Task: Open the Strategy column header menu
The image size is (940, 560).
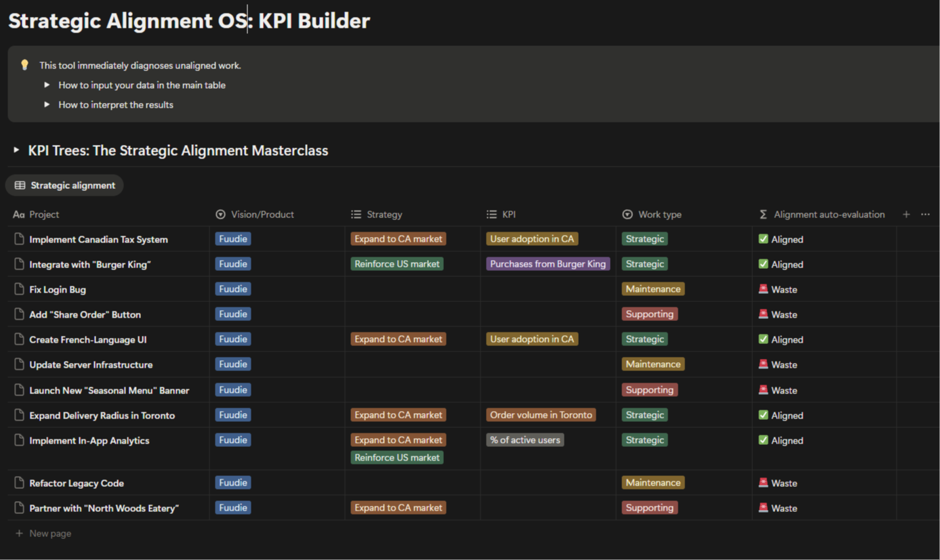Action: pos(384,215)
